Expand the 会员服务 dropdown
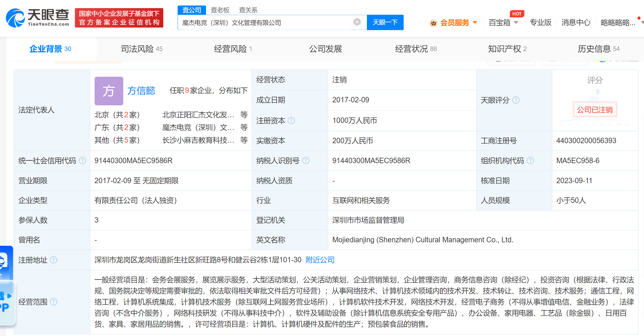The height and width of the screenshot is (336, 644). pos(475,22)
